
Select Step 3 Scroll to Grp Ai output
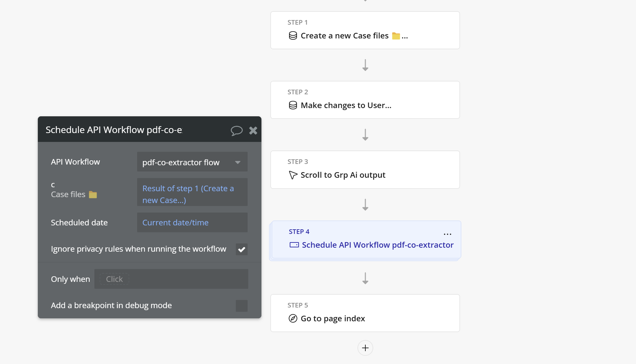point(365,170)
